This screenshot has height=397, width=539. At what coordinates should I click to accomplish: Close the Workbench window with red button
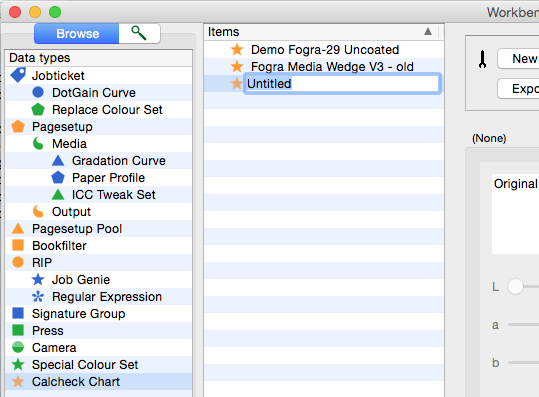pyautogui.click(x=15, y=12)
